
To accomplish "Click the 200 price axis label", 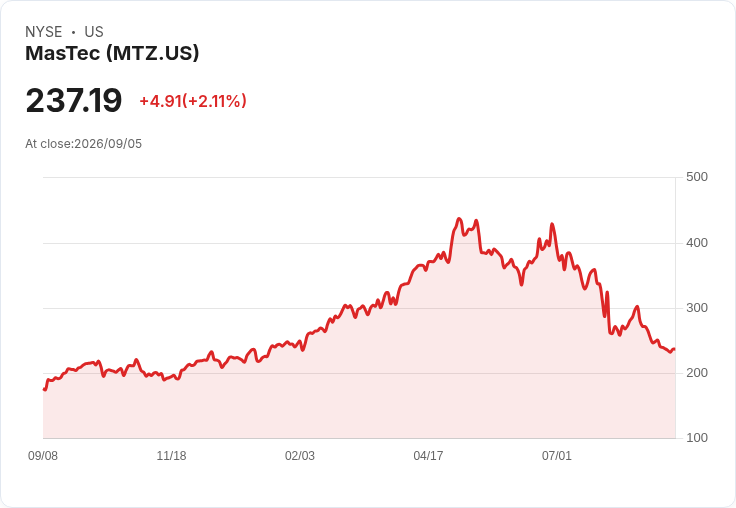I will [697, 373].
